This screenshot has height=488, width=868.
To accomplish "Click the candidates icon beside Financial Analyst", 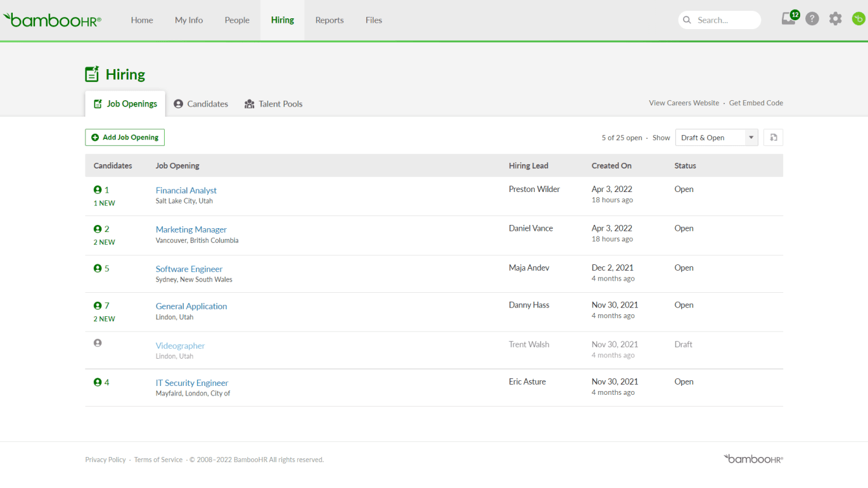I will point(98,189).
